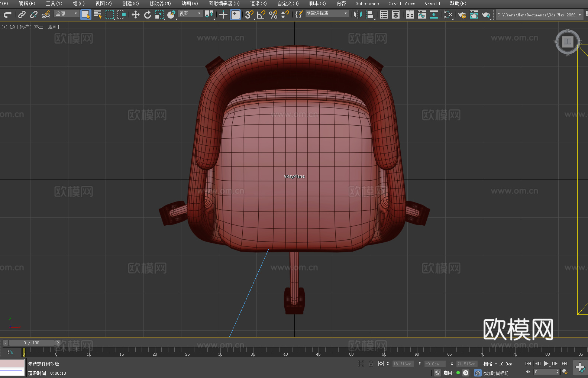Open the 创建选择集 named selection dropdown
Viewport: 588px width, 378px height.
click(327, 13)
